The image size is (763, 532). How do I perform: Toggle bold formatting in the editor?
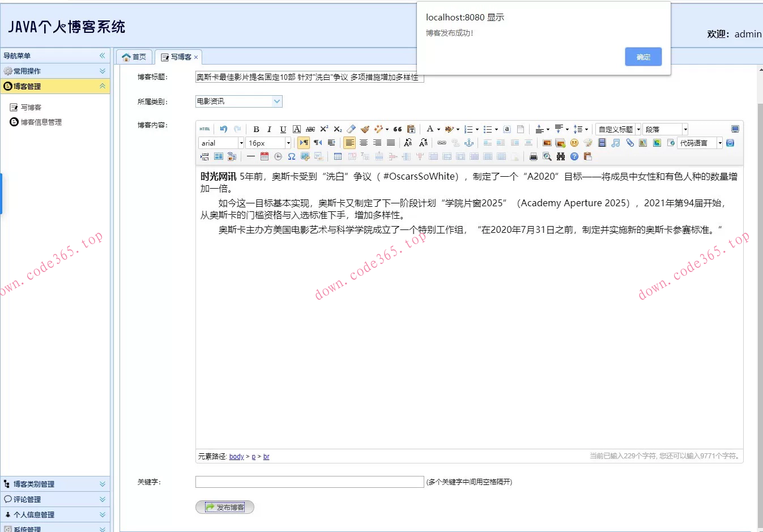click(256, 129)
